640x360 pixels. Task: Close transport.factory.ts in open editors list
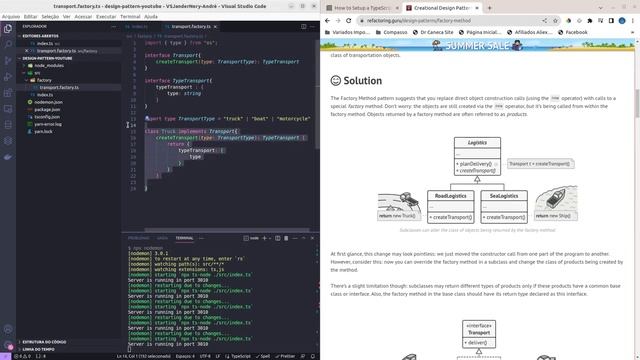pos(27,51)
